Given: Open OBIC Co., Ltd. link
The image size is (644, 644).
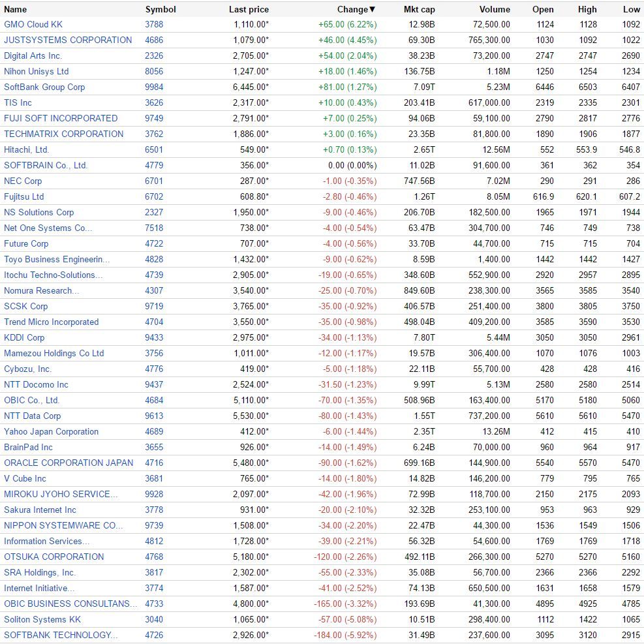Looking at the screenshot, I should 31,400.
